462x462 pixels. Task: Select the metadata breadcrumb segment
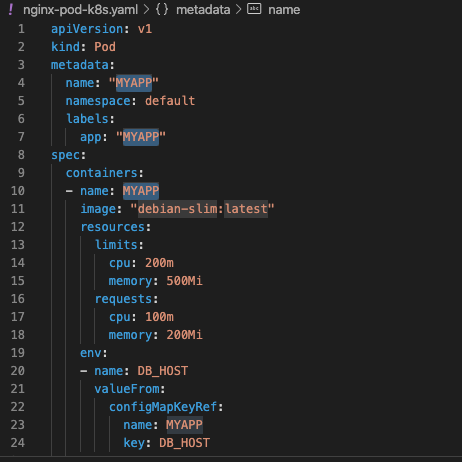(x=203, y=10)
